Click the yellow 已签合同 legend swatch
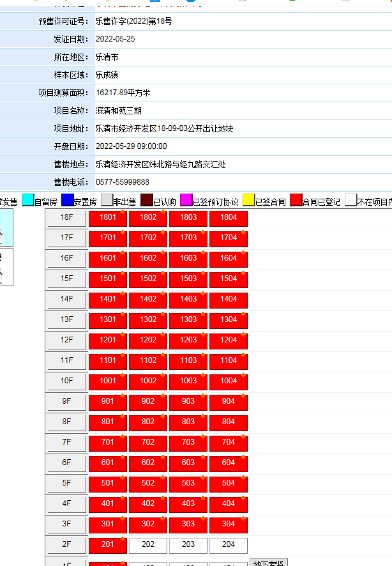 point(248,200)
